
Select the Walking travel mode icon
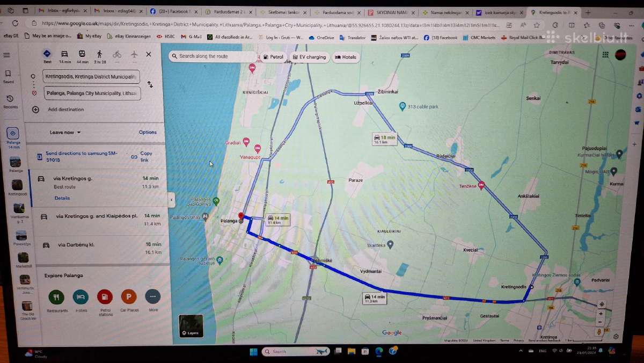click(x=99, y=56)
